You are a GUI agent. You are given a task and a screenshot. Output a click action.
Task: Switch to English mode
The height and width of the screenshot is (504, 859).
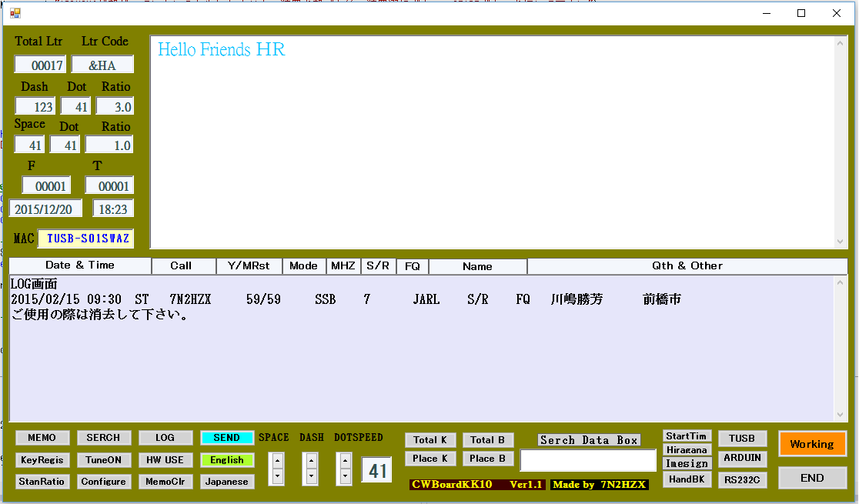(x=226, y=460)
